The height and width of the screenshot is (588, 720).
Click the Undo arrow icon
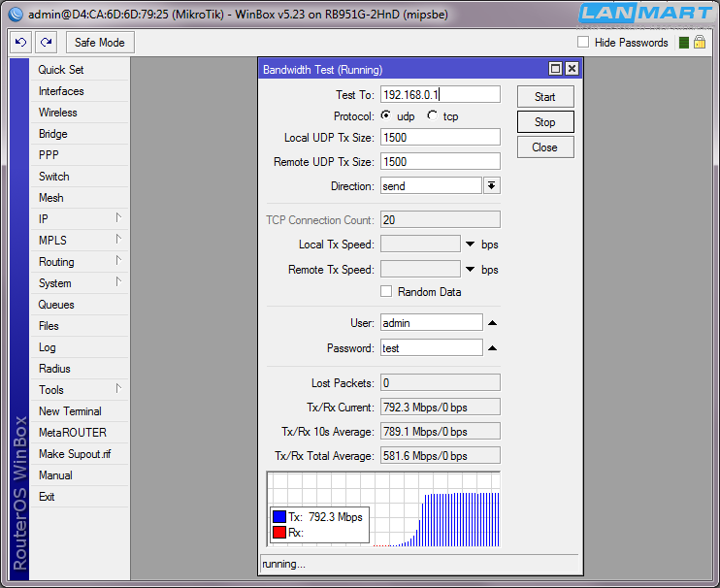[21, 43]
